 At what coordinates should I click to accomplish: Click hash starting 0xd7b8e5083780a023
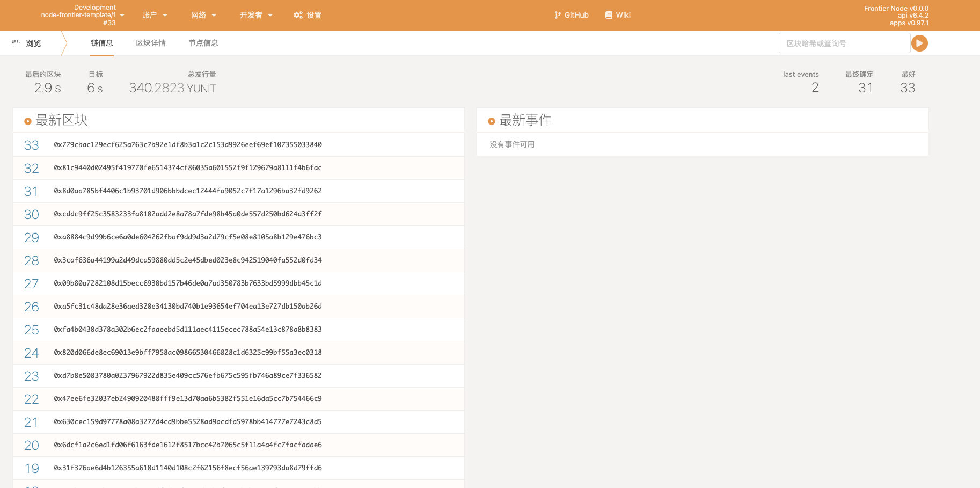click(x=188, y=375)
